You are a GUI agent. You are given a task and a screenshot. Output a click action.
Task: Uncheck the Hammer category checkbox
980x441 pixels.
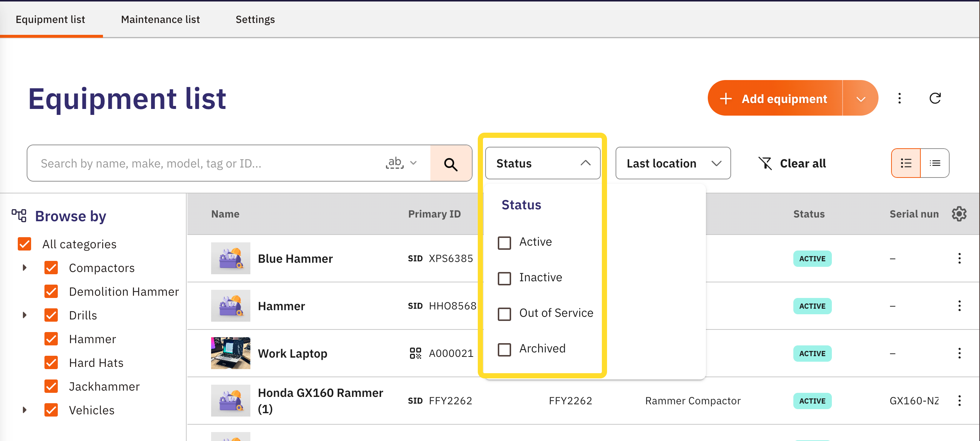[x=51, y=339]
